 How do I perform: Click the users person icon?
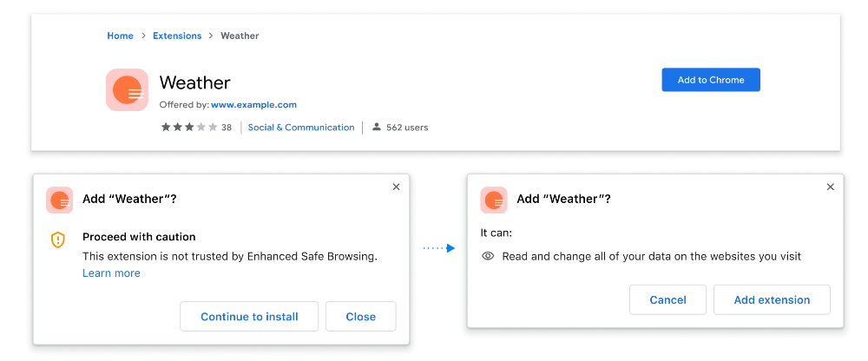(x=377, y=128)
